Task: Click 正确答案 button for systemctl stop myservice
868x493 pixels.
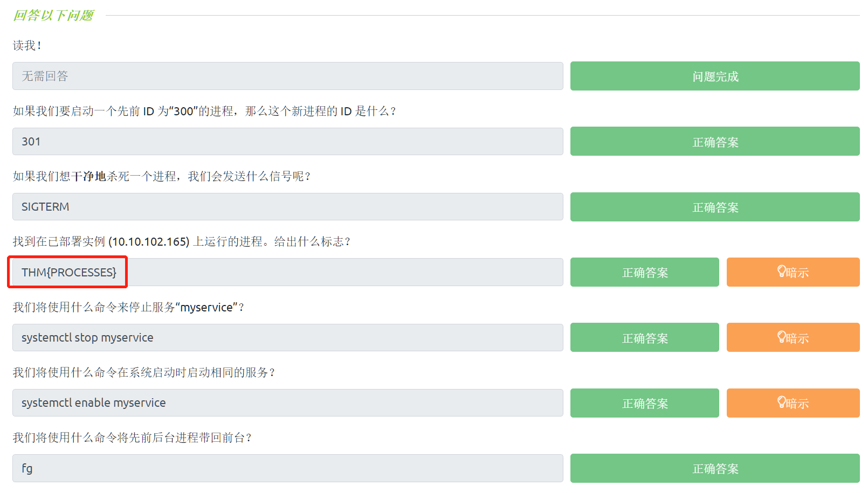Action: (x=644, y=338)
